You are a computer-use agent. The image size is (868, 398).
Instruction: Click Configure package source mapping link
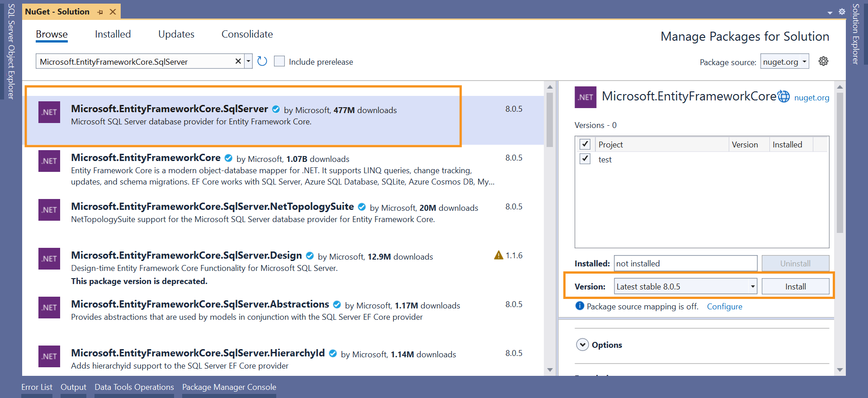[x=724, y=307]
